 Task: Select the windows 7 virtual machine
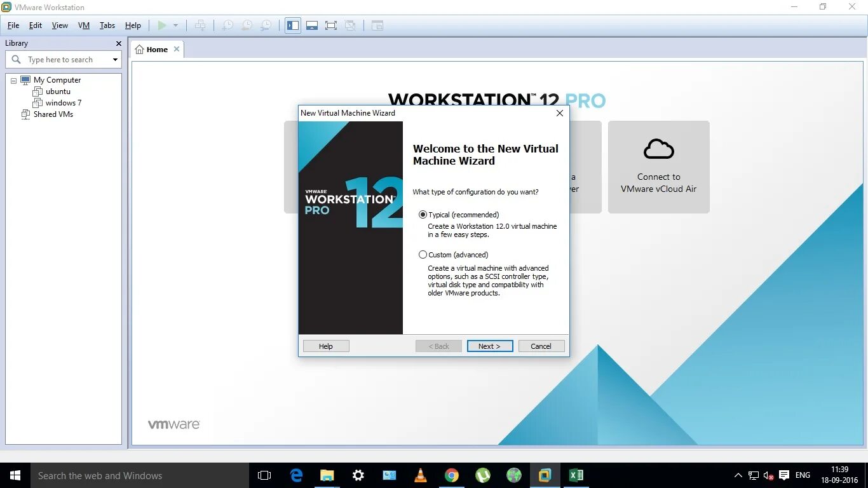[x=64, y=103]
